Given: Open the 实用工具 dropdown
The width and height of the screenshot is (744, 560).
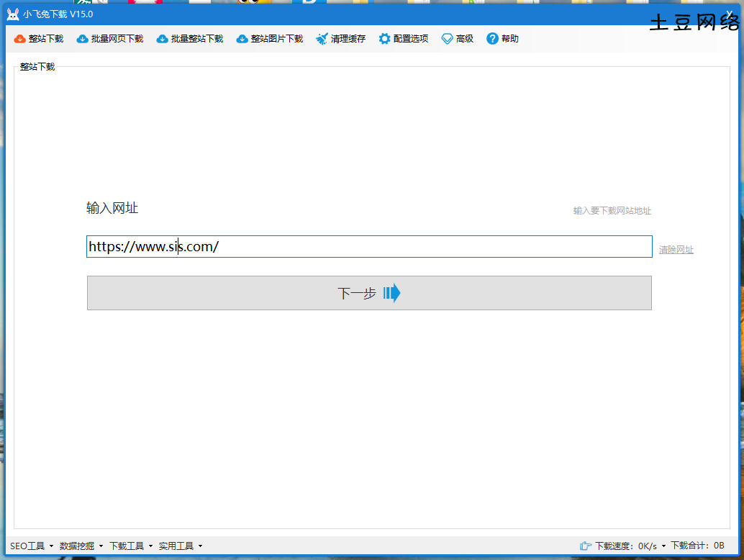Looking at the screenshot, I should click(178, 546).
